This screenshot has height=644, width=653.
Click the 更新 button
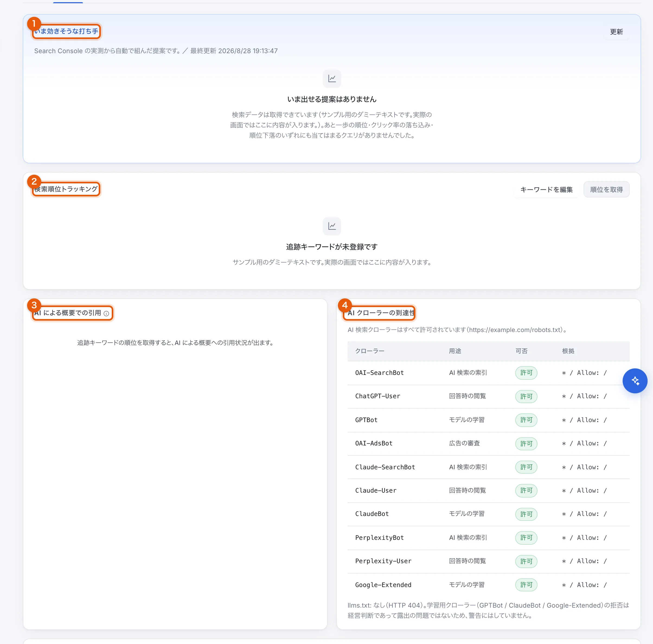[616, 32]
